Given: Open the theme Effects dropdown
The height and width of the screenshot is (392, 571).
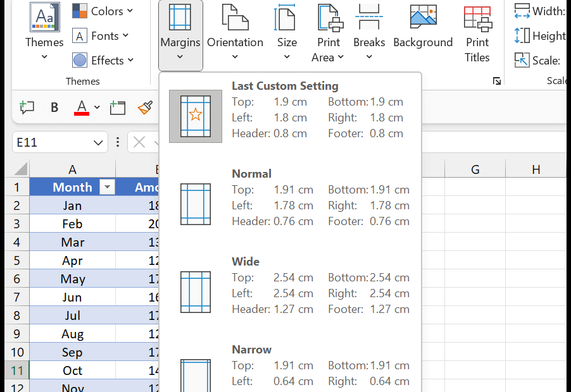Looking at the screenshot, I should (103, 60).
